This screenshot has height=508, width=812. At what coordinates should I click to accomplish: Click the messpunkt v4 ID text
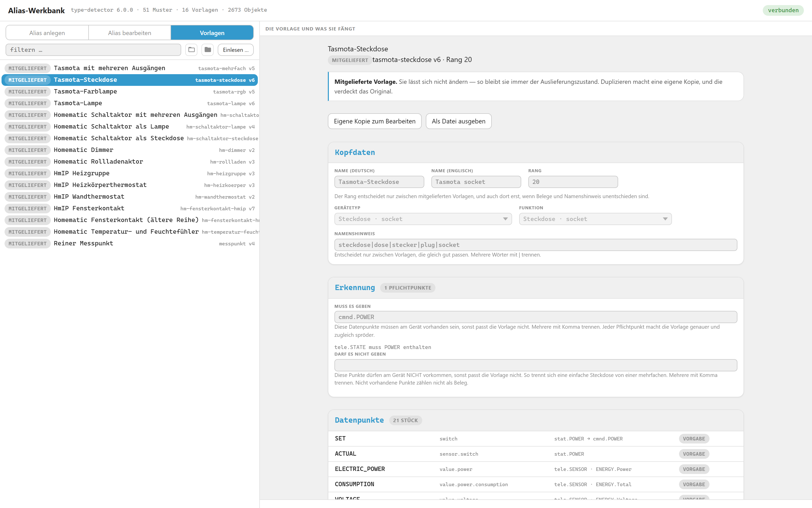(x=236, y=244)
